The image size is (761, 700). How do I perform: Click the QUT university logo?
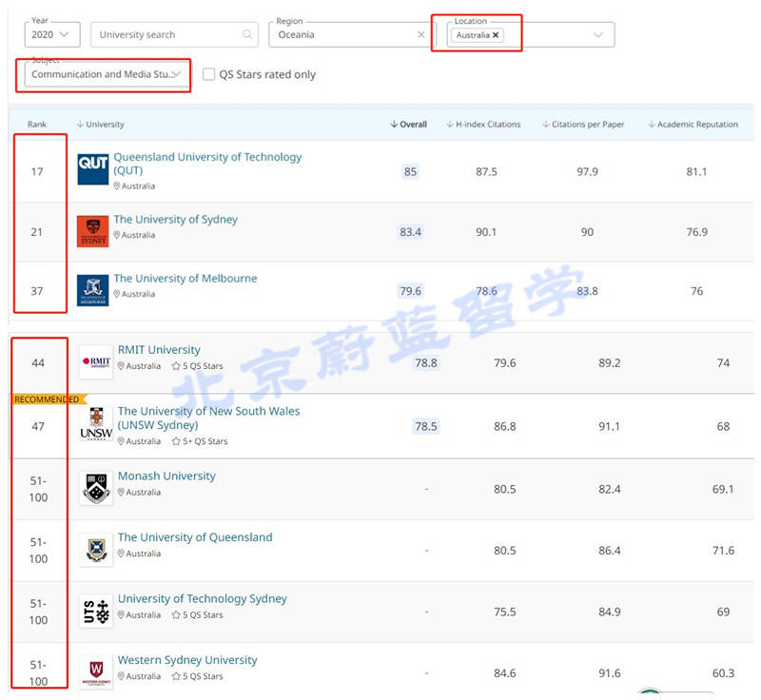click(92, 169)
